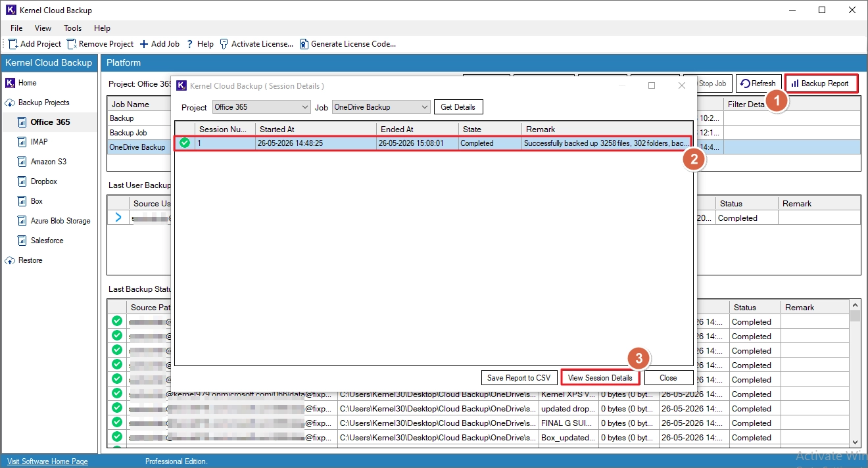Image resolution: width=868 pixels, height=468 pixels.
Task: Select the Salesforce project icon
Action: [22, 241]
